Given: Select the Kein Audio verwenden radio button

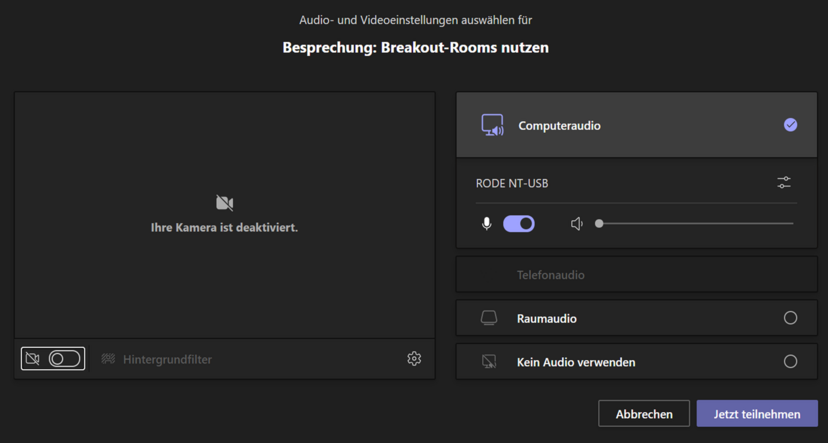Looking at the screenshot, I should coord(790,362).
